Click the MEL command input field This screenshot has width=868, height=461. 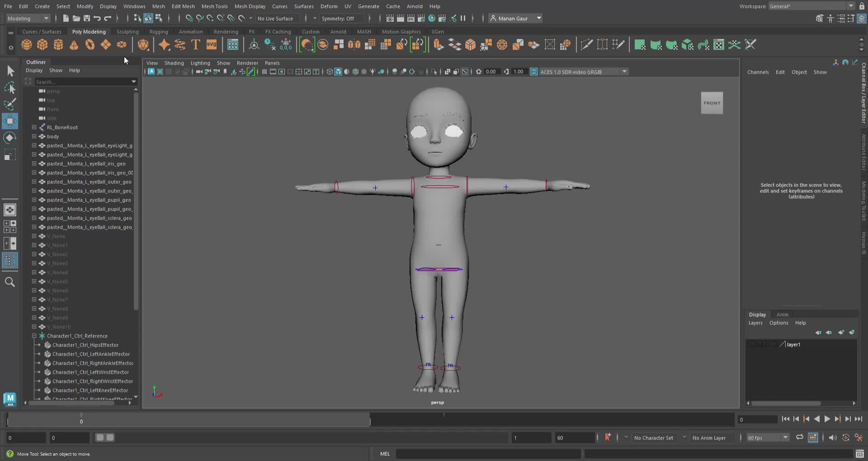tap(488, 454)
